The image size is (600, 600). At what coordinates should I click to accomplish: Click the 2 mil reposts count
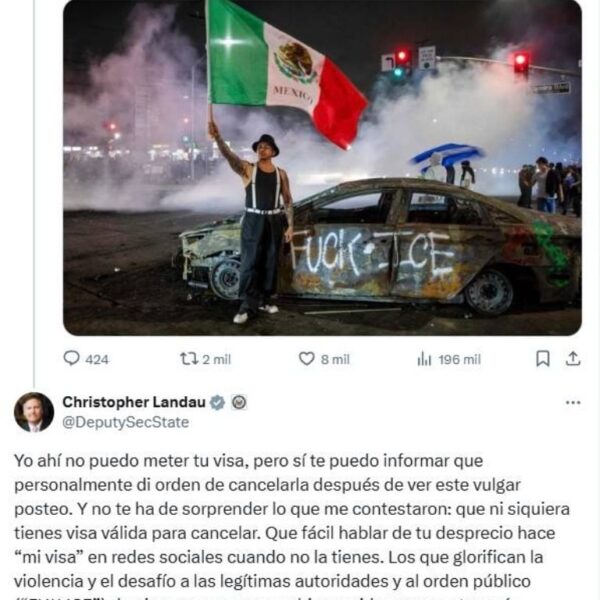pos(217,360)
